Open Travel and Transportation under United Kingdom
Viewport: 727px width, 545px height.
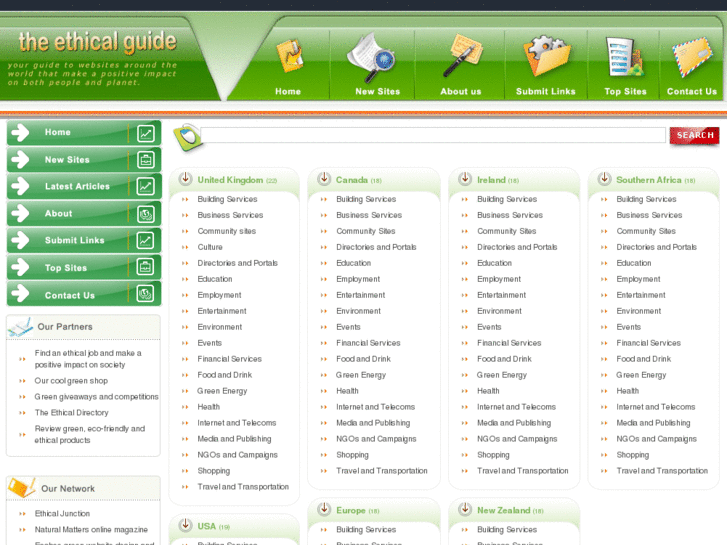(243, 487)
